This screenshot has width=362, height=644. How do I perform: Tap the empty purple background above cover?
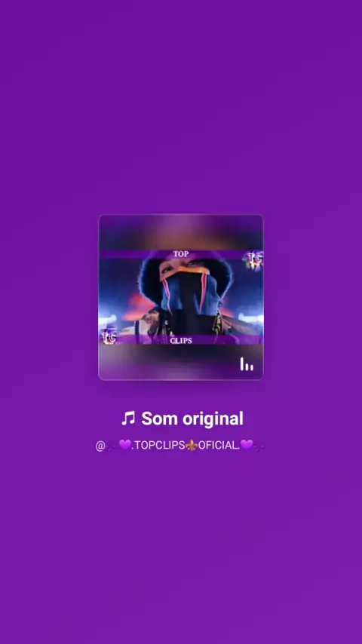tap(181, 107)
